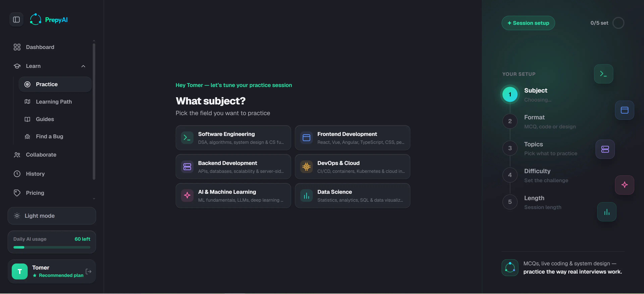Screen dimensions: 644x294
Task: Click the green T avatar
Action: pyautogui.click(x=20, y=272)
